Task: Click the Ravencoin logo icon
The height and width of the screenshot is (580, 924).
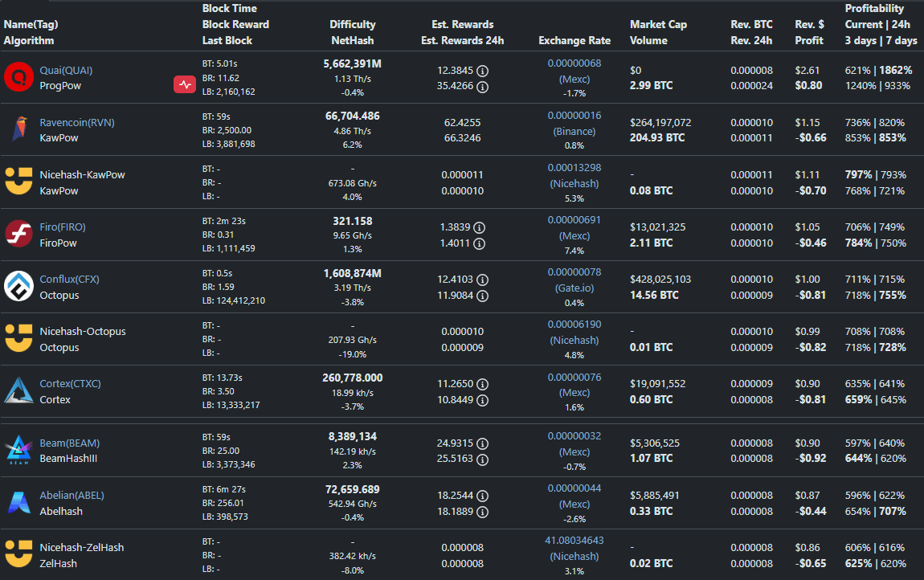Action: [x=18, y=130]
